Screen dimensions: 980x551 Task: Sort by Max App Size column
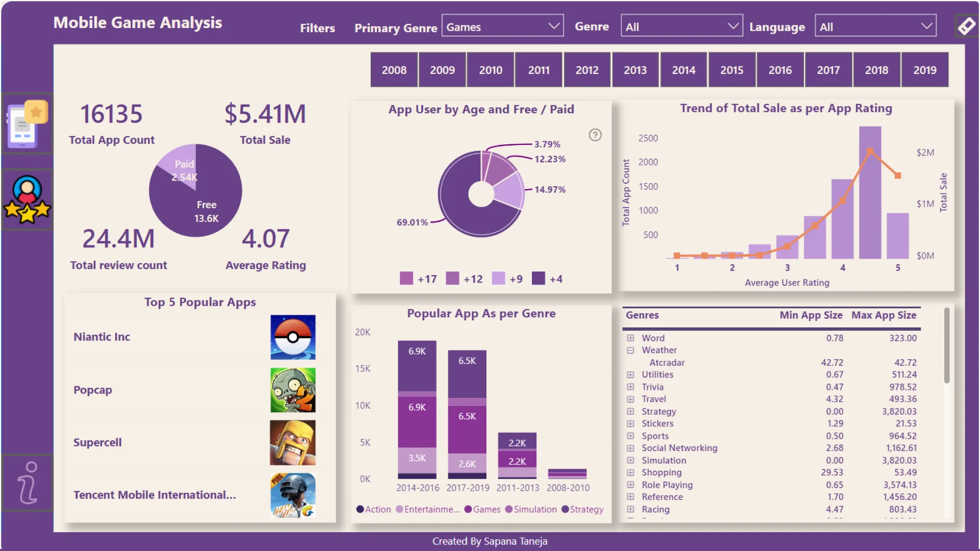(884, 315)
